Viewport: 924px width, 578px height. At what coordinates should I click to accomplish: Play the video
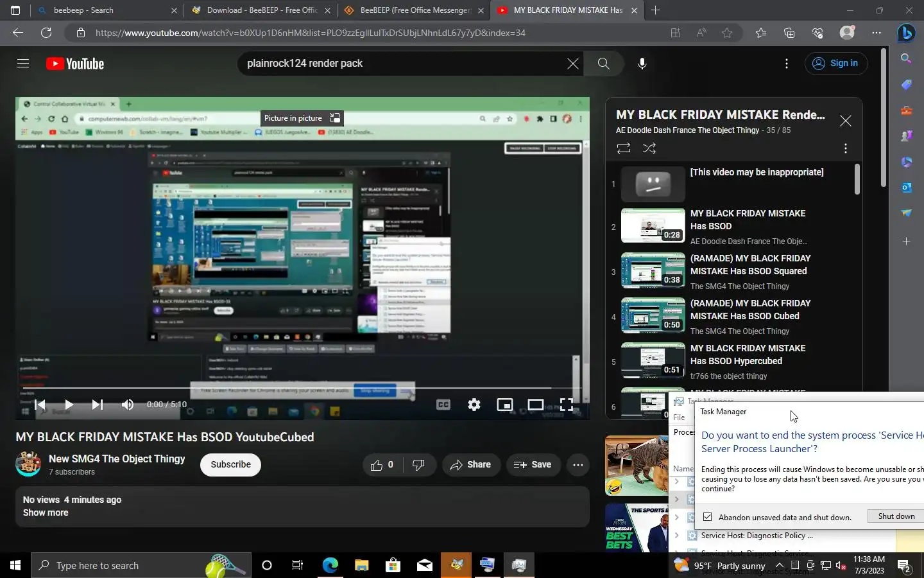point(69,405)
